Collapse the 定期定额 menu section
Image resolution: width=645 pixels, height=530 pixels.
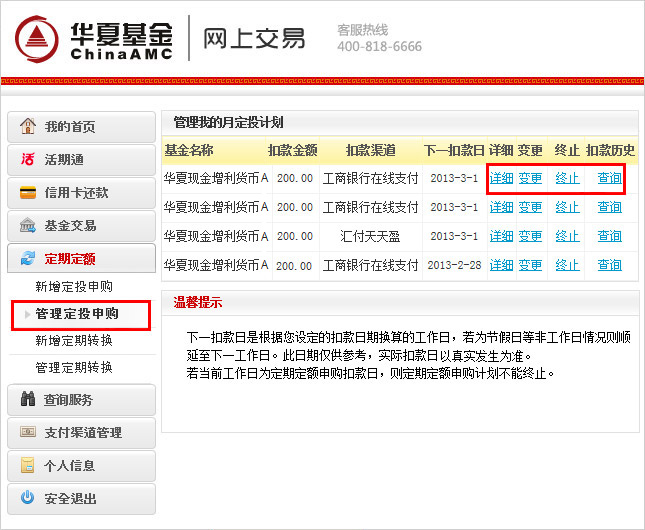(x=81, y=258)
